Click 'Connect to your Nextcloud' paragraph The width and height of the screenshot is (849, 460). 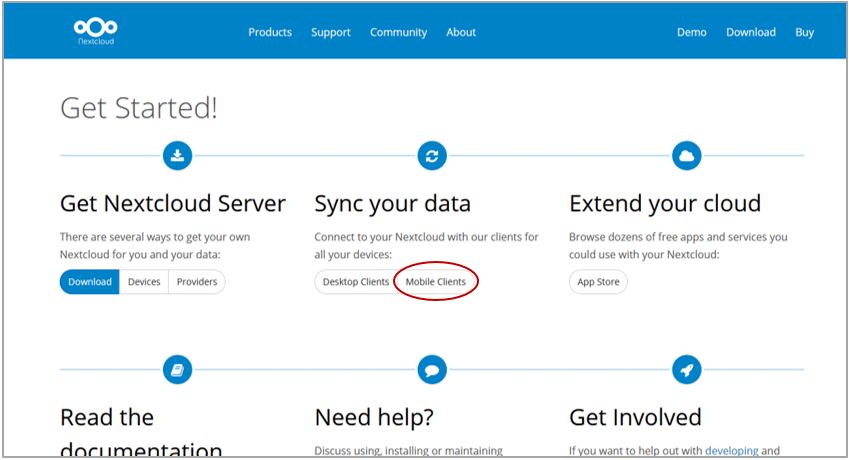(x=426, y=246)
